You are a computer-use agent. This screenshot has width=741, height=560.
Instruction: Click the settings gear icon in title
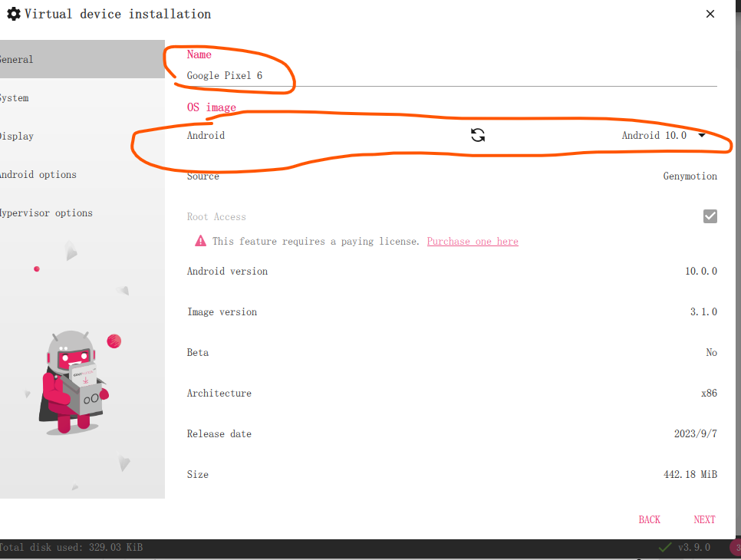click(14, 14)
